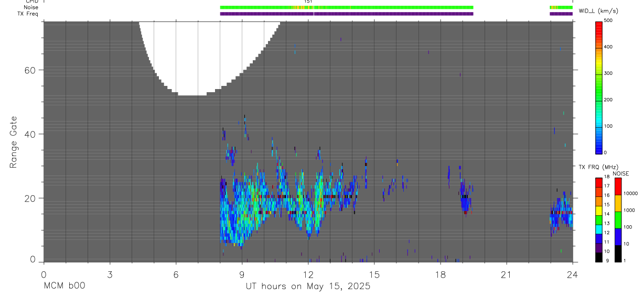Click the 'CPID' row label at top
This screenshot has width=644, height=297.
coord(31,2)
